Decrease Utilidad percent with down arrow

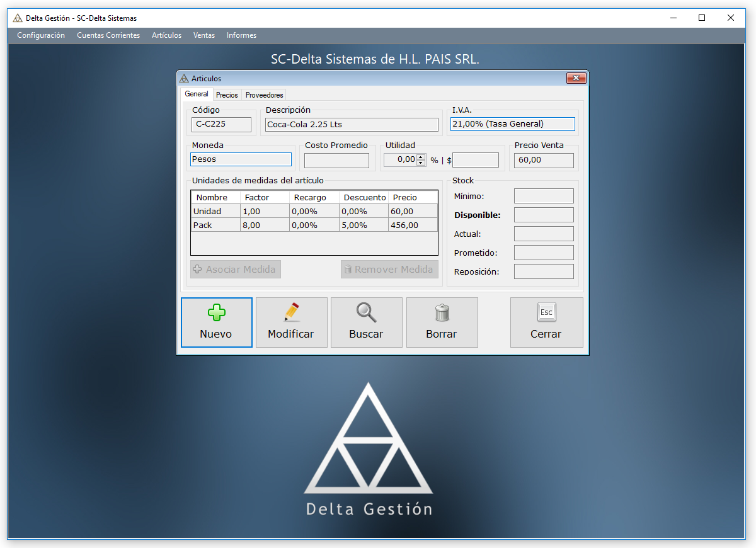point(421,163)
